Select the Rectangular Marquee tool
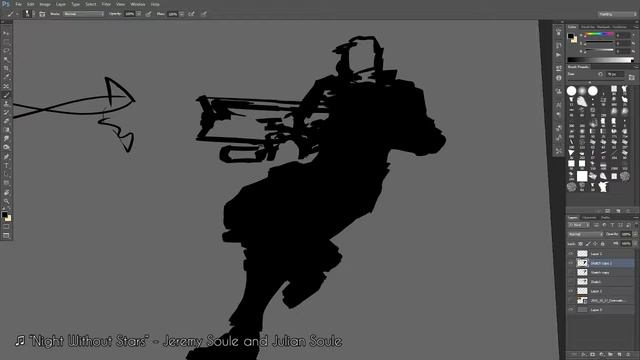The width and height of the screenshot is (640, 360). point(6,42)
